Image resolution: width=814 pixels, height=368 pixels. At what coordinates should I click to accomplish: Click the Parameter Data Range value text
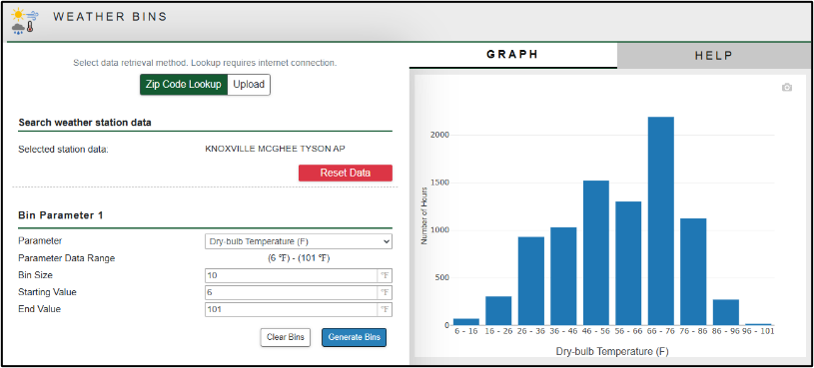[x=299, y=258]
